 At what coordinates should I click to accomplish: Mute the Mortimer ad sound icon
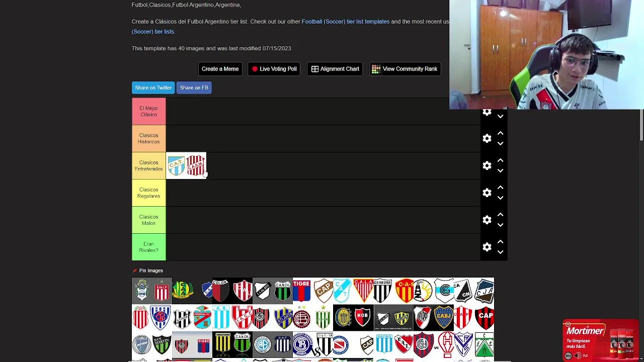pos(578,356)
